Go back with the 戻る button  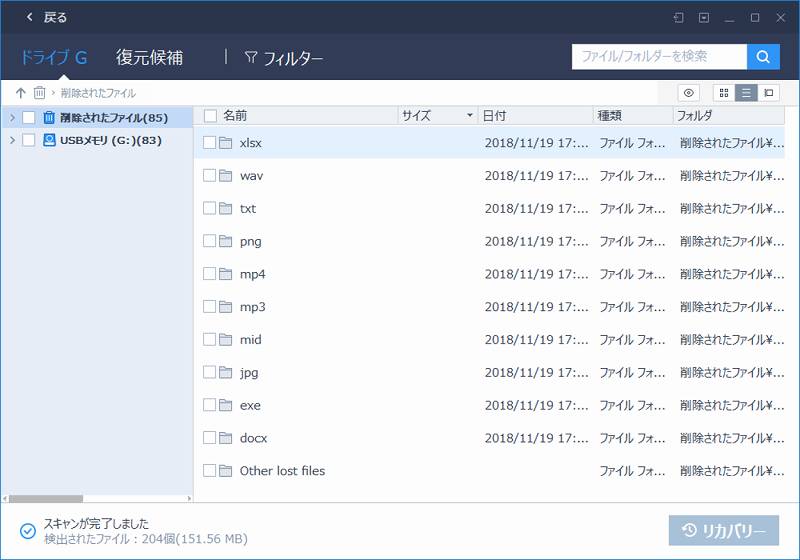[x=46, y=17]
